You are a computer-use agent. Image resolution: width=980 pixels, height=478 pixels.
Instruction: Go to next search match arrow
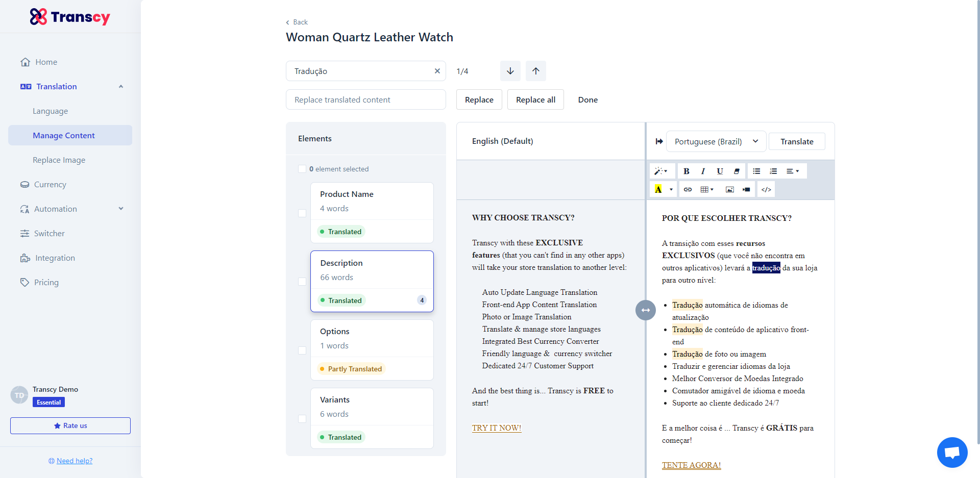point(510,71)
